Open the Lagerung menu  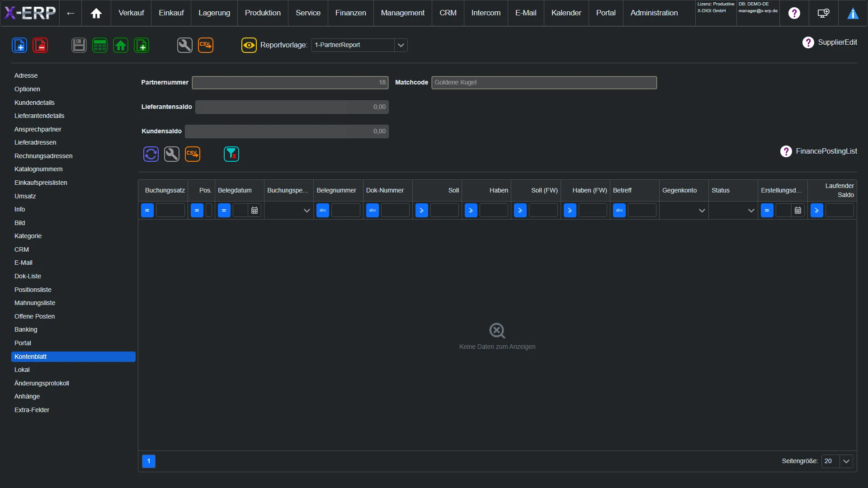coord(214,13)
